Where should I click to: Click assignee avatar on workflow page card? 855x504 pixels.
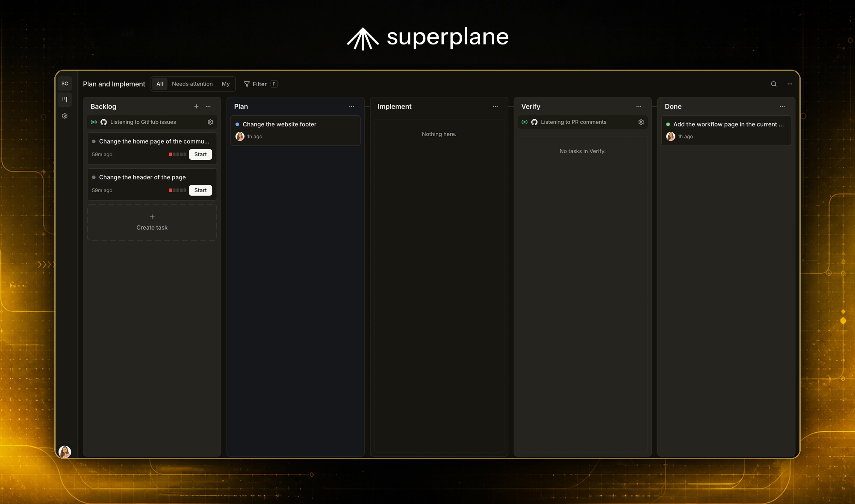coord(671,137)
